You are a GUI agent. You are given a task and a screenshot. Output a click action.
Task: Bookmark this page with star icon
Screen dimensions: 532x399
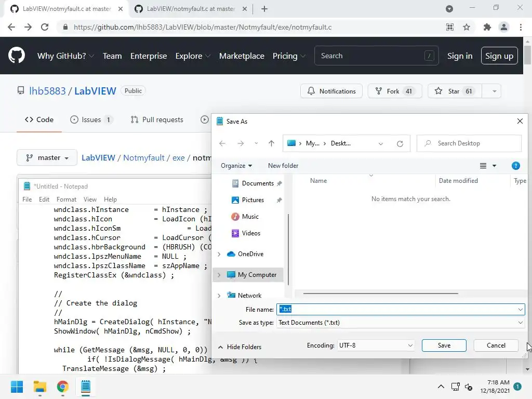(467, 27)
